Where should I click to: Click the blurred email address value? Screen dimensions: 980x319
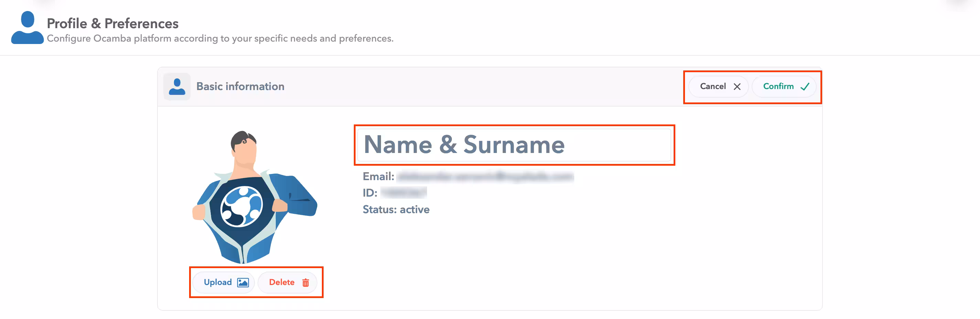click(485, 176)
